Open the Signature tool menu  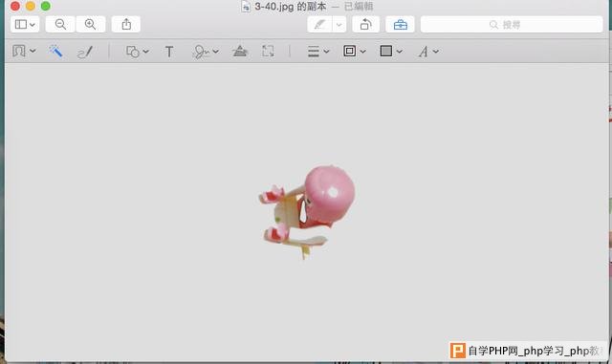click(x=206, y=52)
